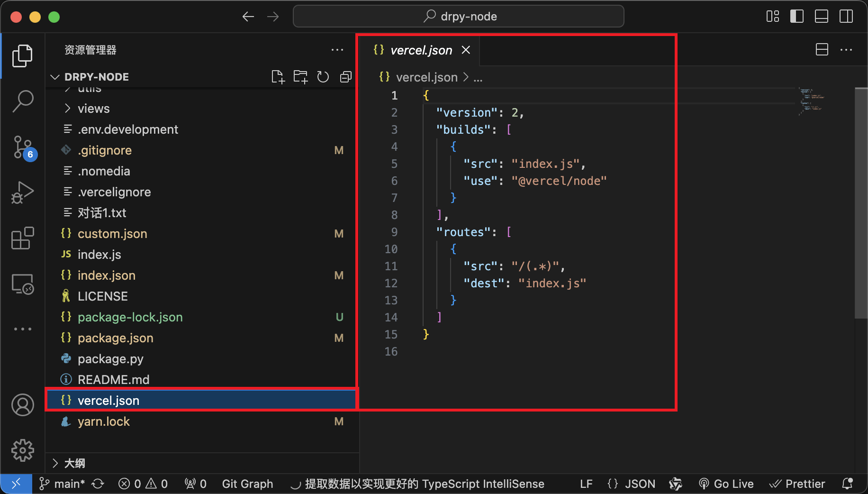Open .gitignore file
Image resolution: width=868 pixels, height=494 pixels.
[202, 150]
